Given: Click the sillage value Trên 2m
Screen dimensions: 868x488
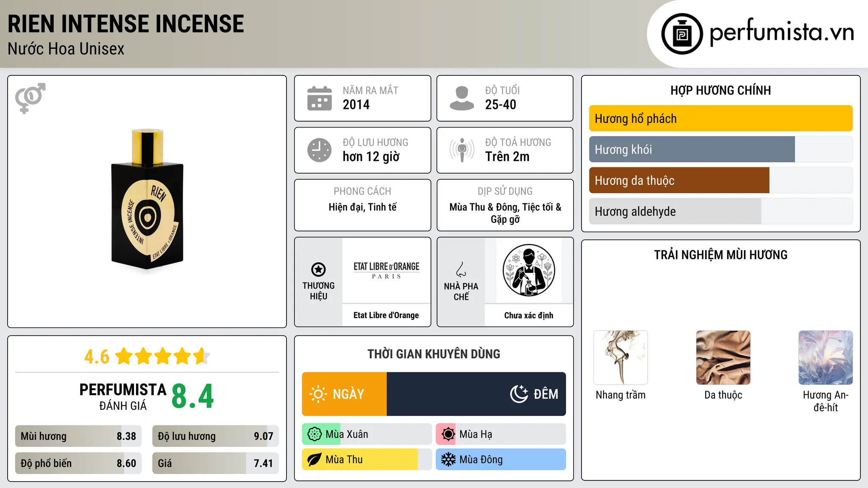Looking at the screenshot, I should (507, 157).
